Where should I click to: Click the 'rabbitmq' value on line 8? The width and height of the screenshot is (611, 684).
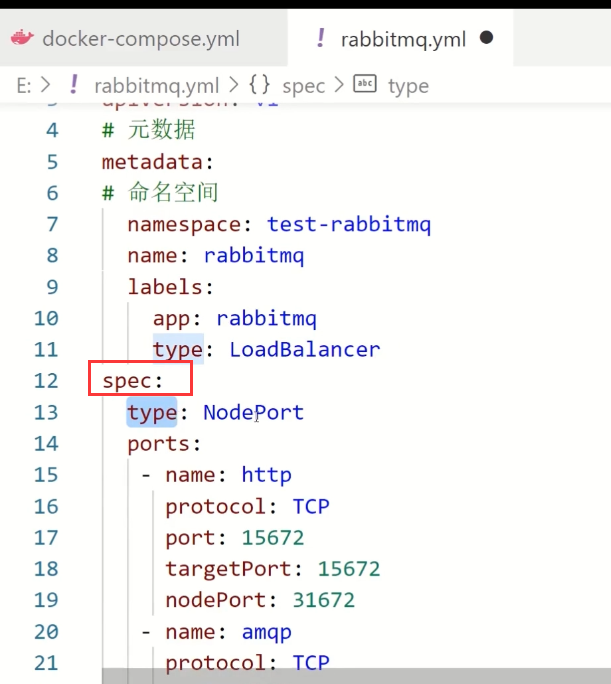point(254,256)
